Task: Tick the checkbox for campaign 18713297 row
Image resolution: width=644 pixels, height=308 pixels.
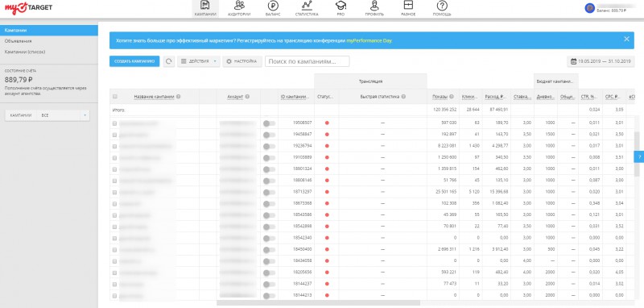Action: pyautogui.click(x=115, y=193)
